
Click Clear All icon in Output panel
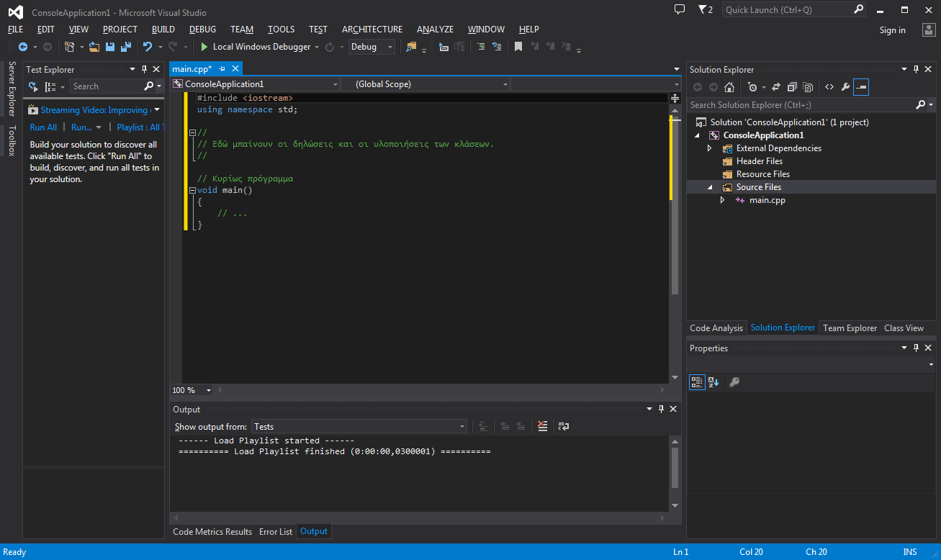click(x=543, y=426)
